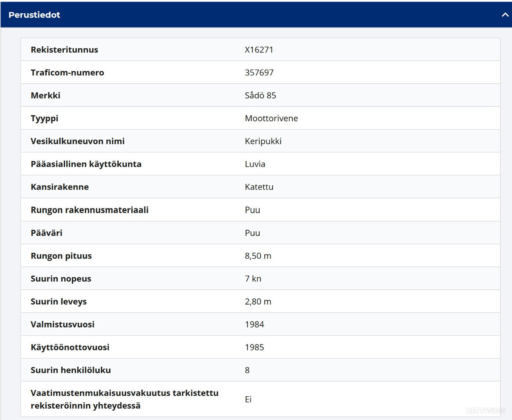Click the Valmistusvuosi value 1984
The image size is (512, 420).
point(255,324)
